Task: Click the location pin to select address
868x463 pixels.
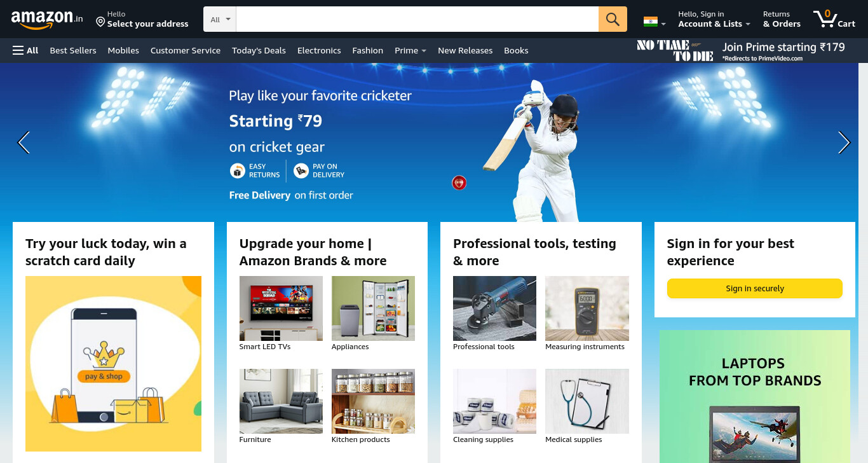Action: 100,22
